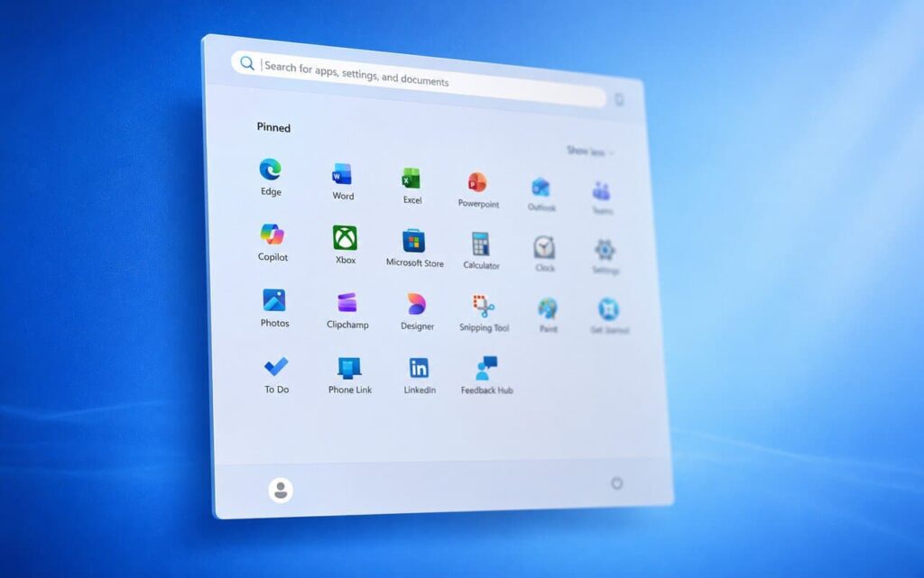Launch Copilot from pinned apps
The image size is (924, 578).
tap(273, 234)
